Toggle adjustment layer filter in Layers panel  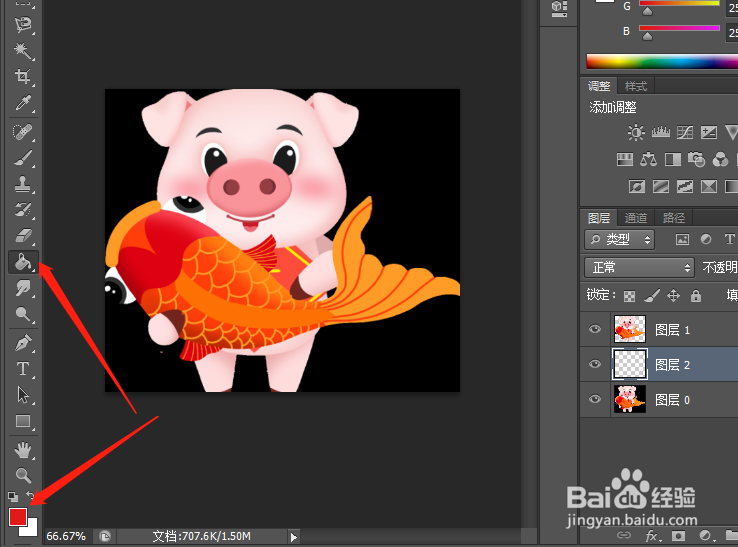pyautogui.click(x=706, y=240)
